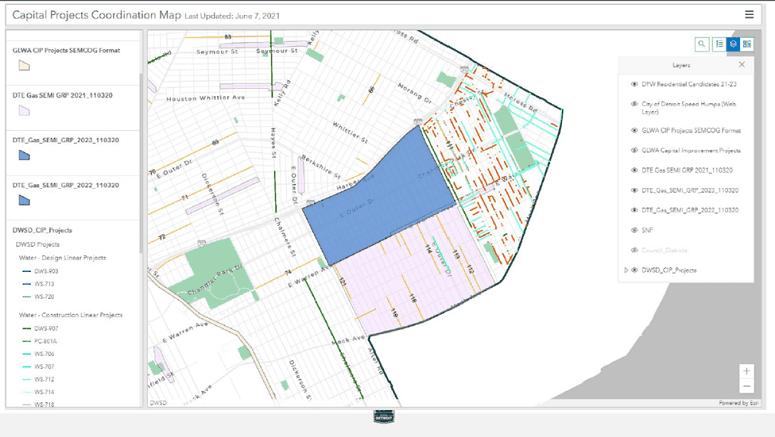Hide the GLWA CIP Projects SEMCOG Format layer

pyautogui.click(x=634, y=131)
